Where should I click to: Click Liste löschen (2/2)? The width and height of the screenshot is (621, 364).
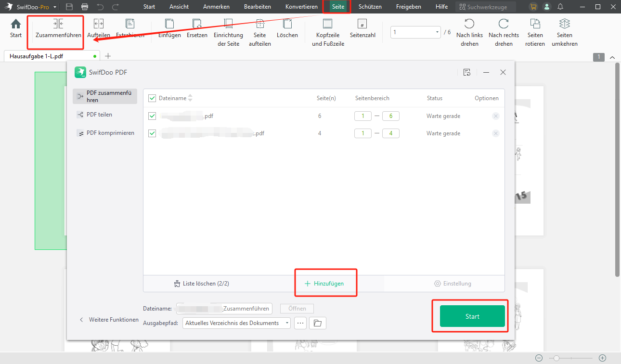click(x=201, y=284)
